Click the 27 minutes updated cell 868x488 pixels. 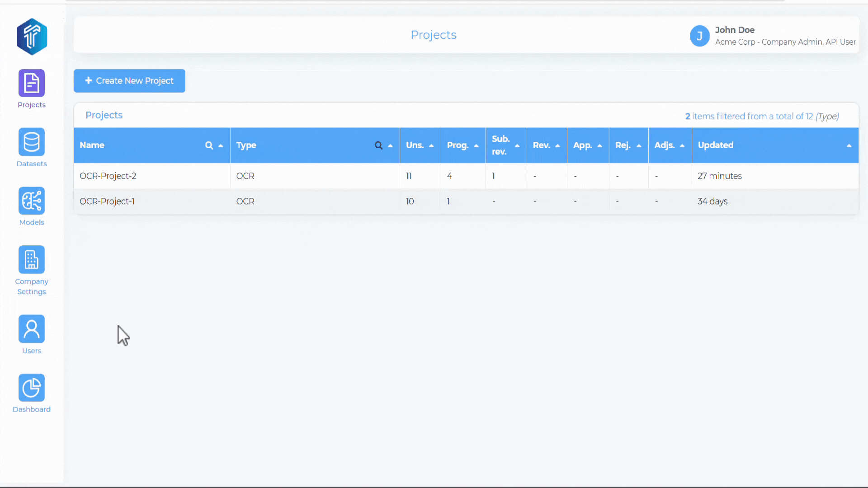click(719, 176)
